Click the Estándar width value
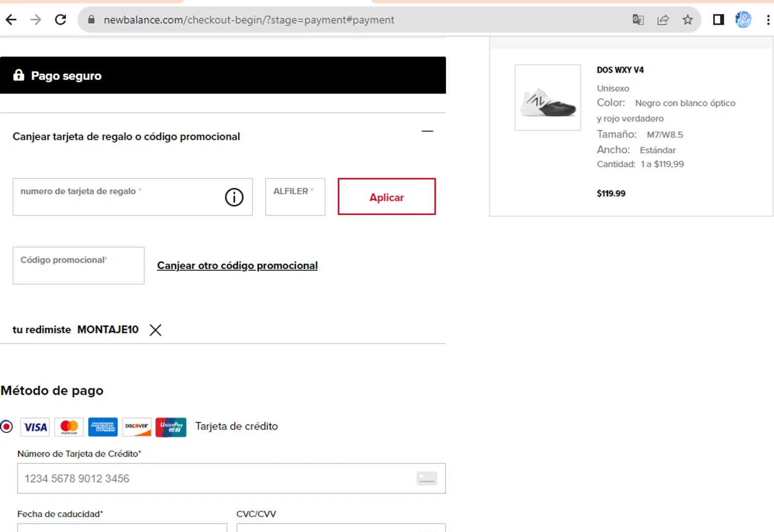774x532 pixels. point(657,150)
